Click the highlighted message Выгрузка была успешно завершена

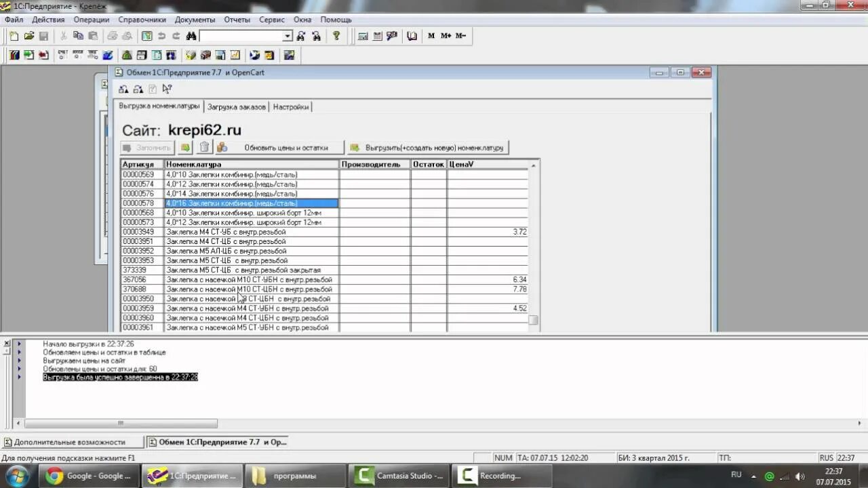tap(120, 377)
